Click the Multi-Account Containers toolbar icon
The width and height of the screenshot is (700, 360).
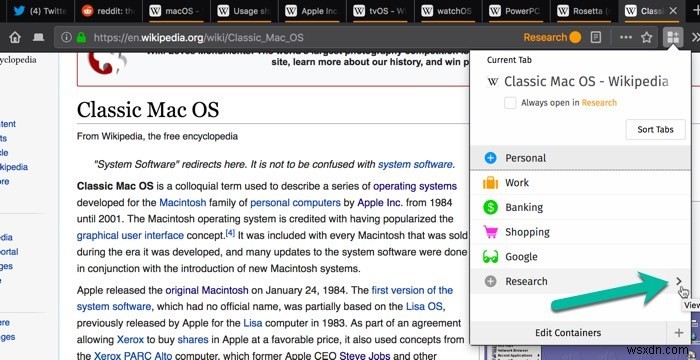click(673, 38)
